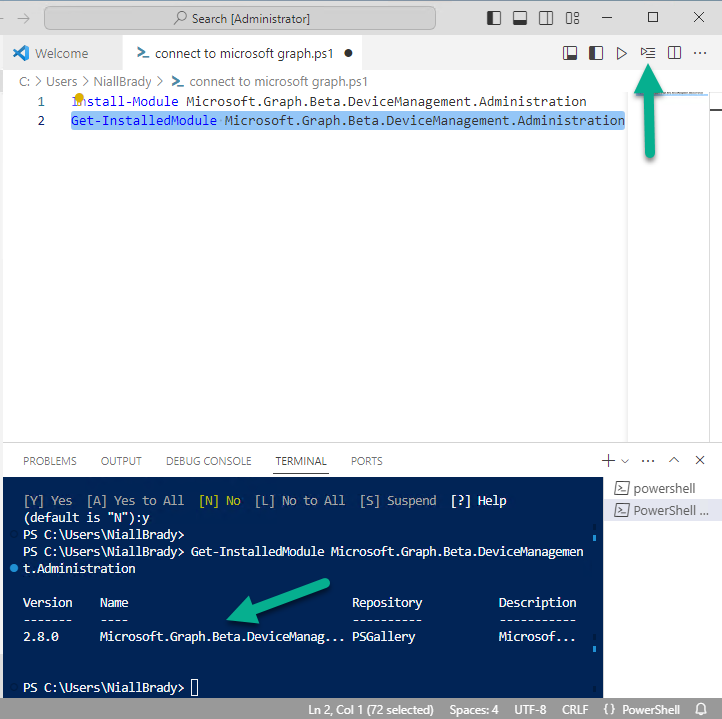Click the editor minimap
Screen dimensions: 722x719
pyautogui.click(x=668, y=267)
